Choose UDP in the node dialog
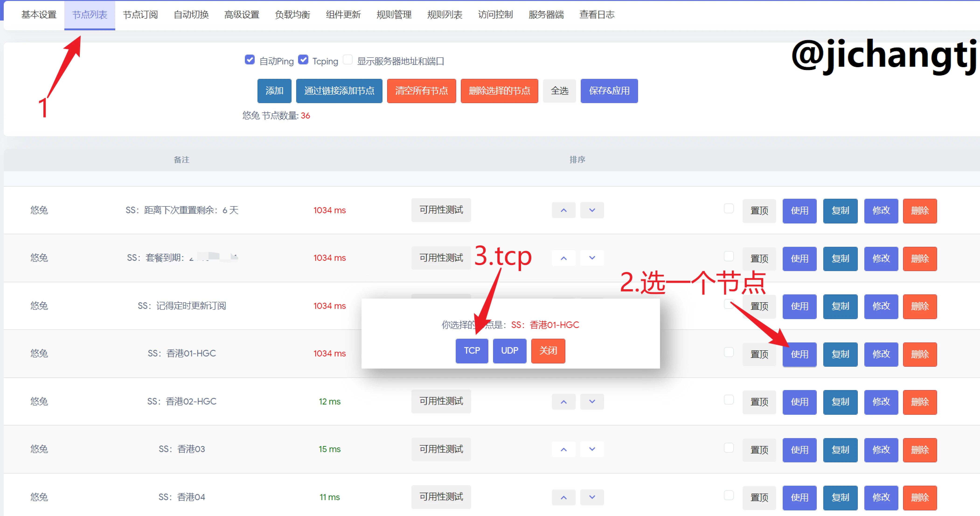The image size is (980, 516). tap(509, 351)
